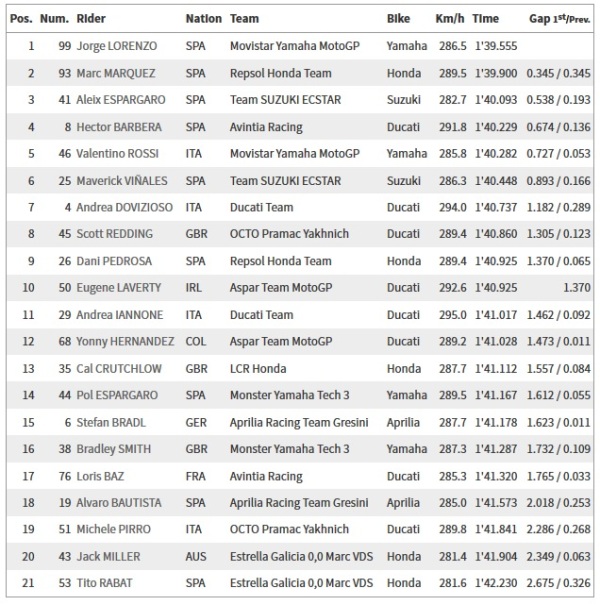
Task: Click the Nation column header
Action: (203, 19)
